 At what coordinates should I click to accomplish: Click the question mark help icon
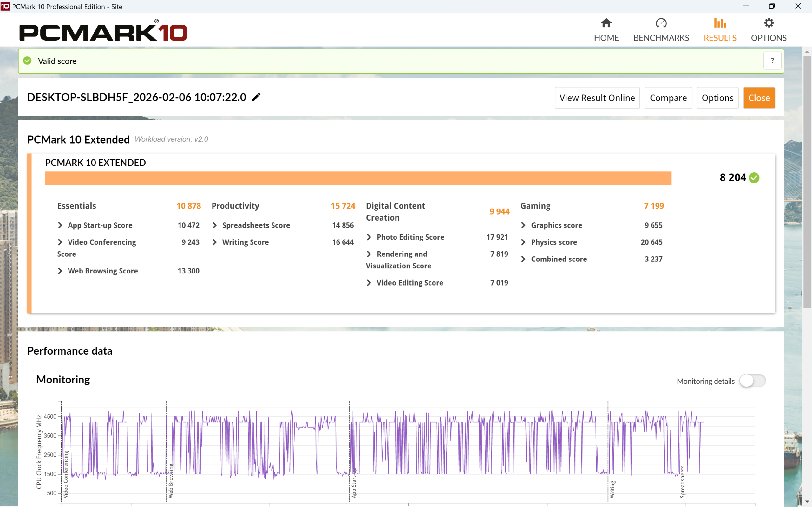coord(772,61)
